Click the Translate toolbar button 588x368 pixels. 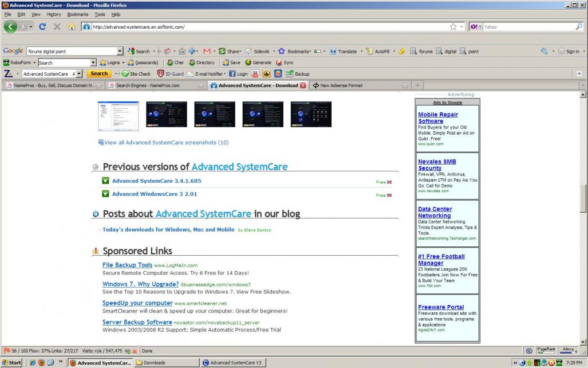(x=343, y=51)
